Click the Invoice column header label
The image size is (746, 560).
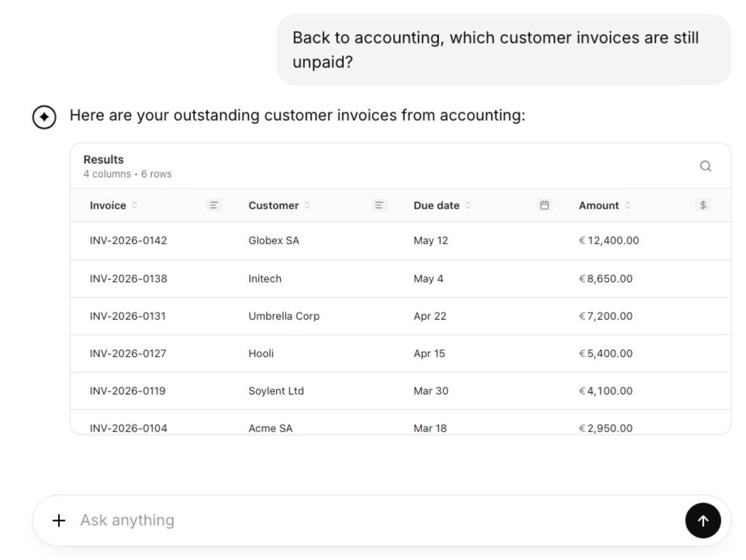(108, 205)
